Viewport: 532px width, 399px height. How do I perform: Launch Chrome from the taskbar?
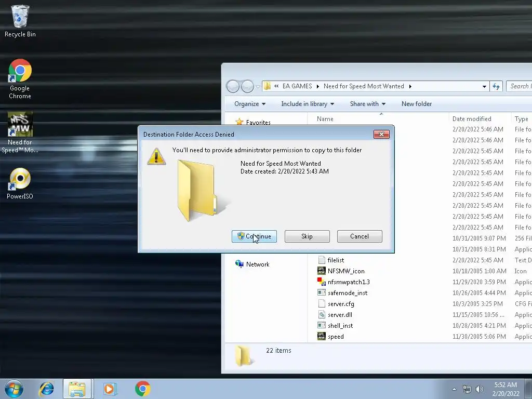tap(142, 389)
